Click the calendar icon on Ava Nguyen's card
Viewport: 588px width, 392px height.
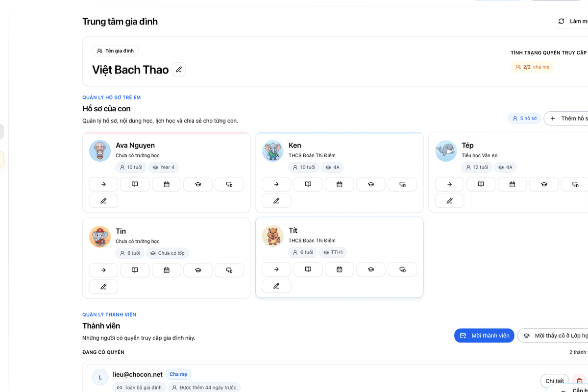tap(167, 184)
